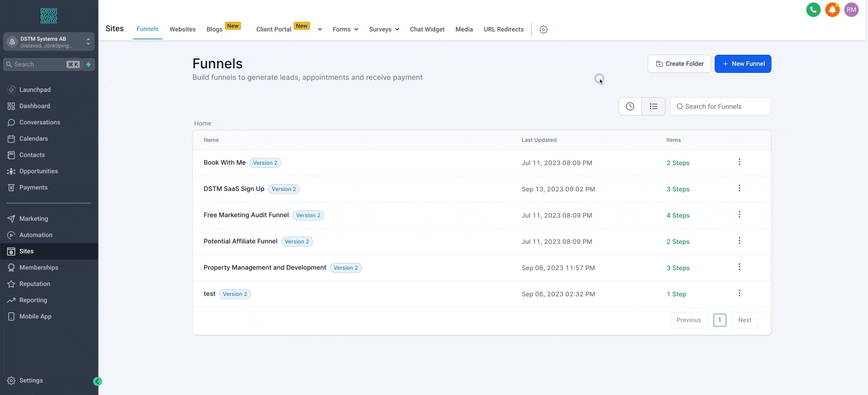Open the Free Marketing Audit Funnel
The image size is (868, 395).
tap(246, 215)
